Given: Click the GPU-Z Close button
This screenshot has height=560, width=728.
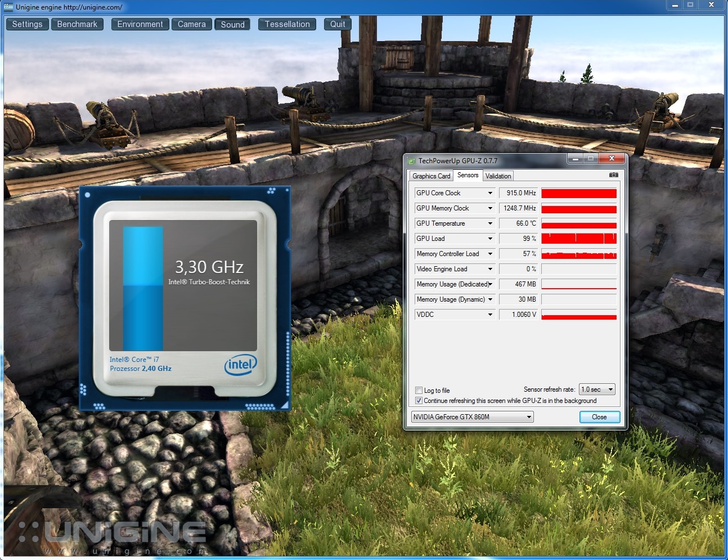Looking at the screenshot, I should pos(599,417).
